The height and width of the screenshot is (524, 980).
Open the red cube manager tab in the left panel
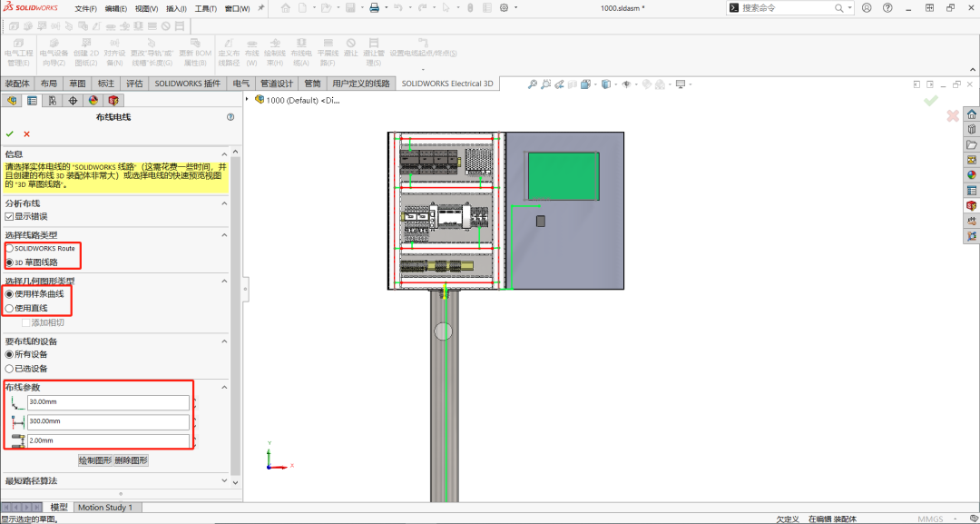point(113,100)
